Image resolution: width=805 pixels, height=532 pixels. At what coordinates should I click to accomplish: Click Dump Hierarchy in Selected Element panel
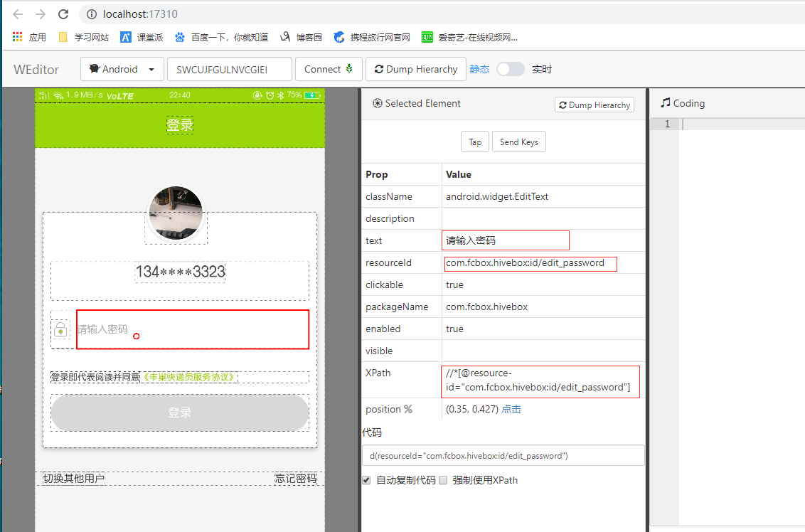pos(595,105)
